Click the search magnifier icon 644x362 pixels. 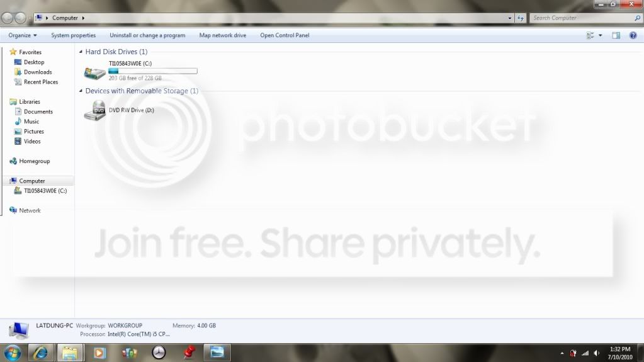pyautogui.click(x=638, y=18)
